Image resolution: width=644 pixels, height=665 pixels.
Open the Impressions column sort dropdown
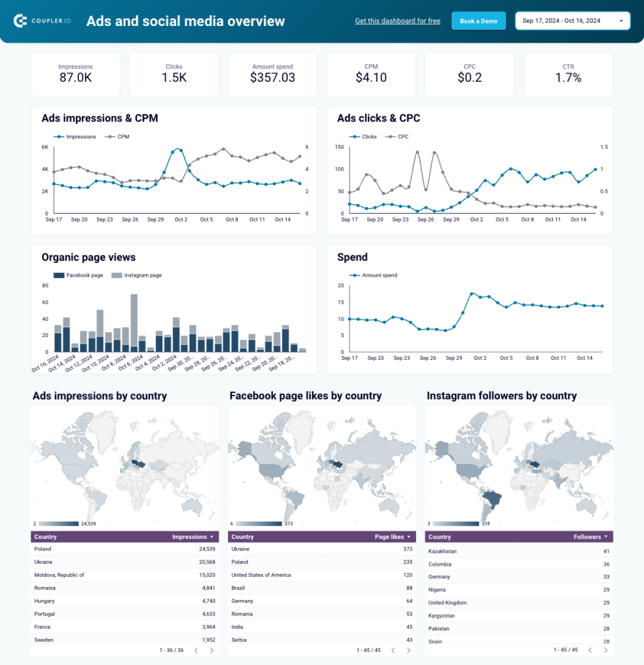(213, 537)
